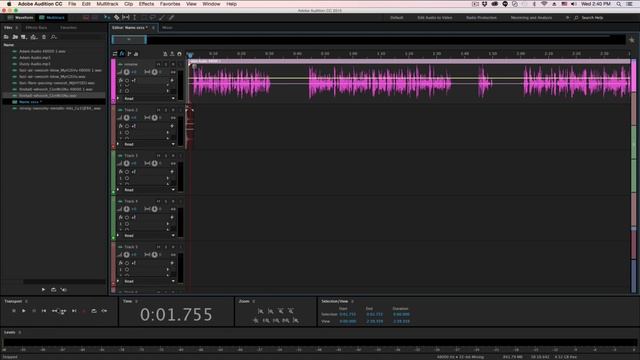Choose the Radio Production workspace
This screenshot has height=360, width=640.
click(481, 18)
